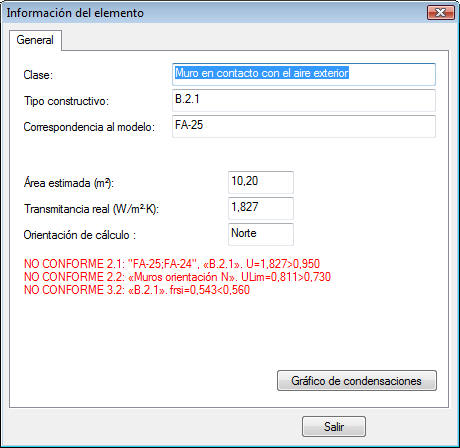This screenshot has height=448, width=460.
Task: Click the NO CONFORME 3.2 warning line
Action: 137,290
